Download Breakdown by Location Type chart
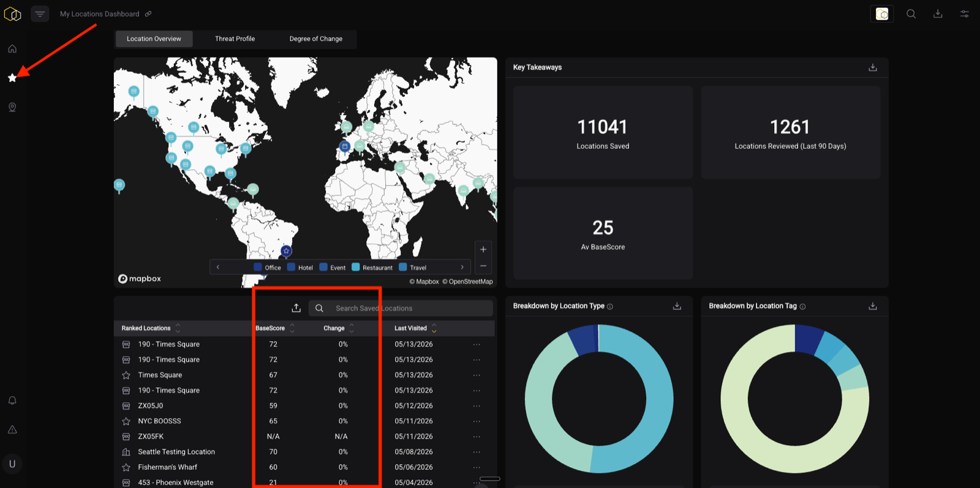This screenshot has width=980, height=488. [677, 306]
